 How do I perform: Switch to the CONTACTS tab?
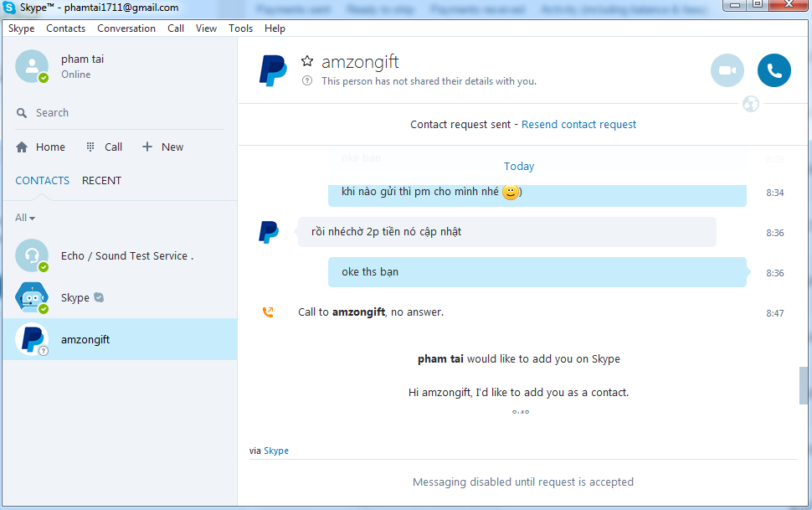42,180
